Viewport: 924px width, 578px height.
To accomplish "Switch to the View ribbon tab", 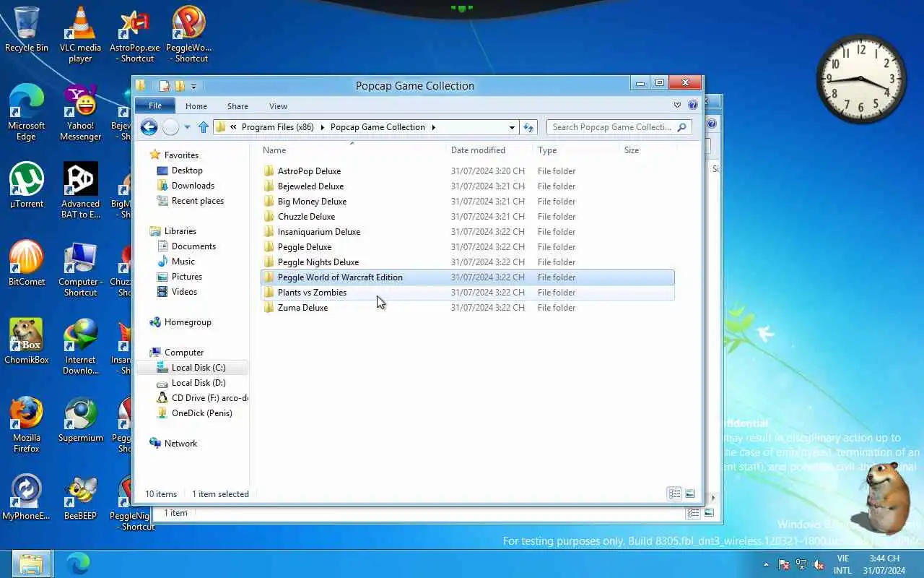I will [x=278, y=106].
